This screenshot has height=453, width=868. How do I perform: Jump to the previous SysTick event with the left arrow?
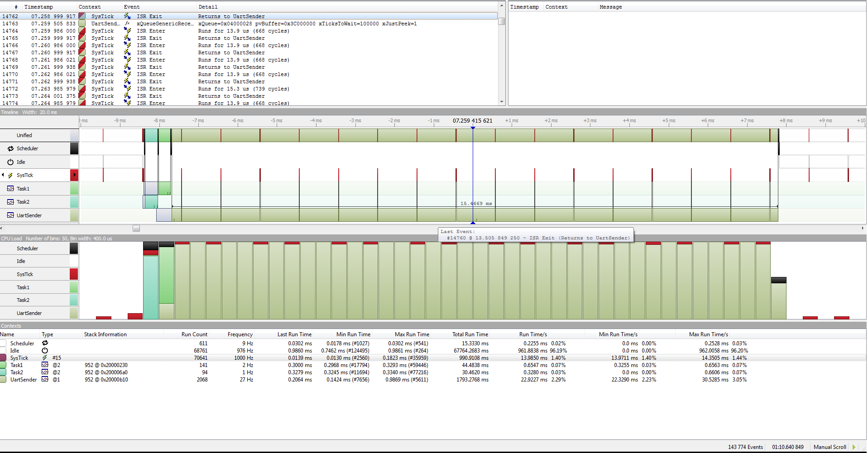pyautogui.click(x=3, y=175)
